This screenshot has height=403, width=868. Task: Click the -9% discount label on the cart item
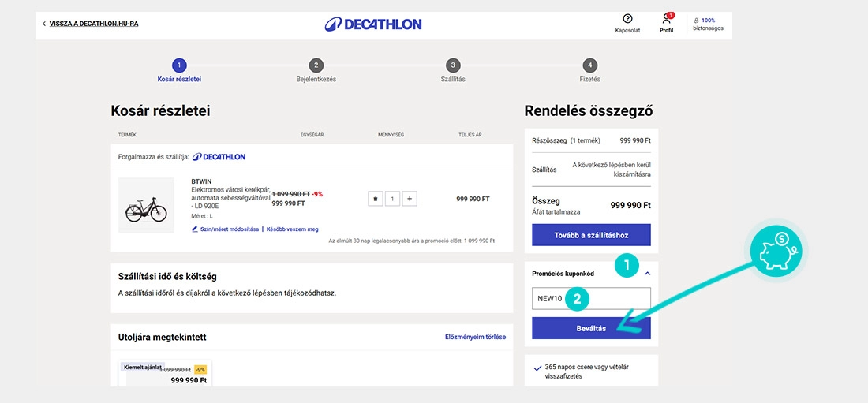(317, 194)
